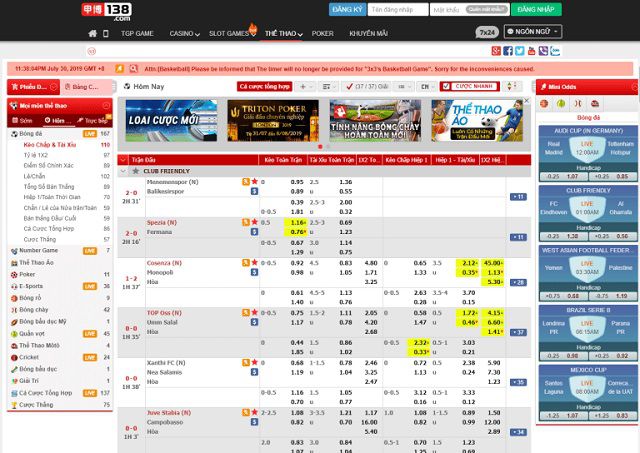Favorite the Menemenspor match star
This screenshot has height=453, width=640.
tap(255, 181)
